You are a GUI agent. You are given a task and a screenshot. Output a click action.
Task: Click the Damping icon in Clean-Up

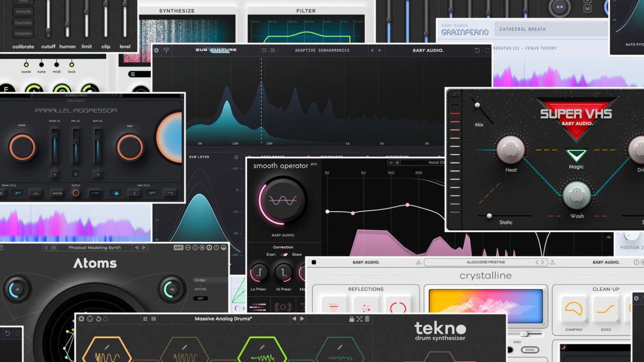coord(574,309)
